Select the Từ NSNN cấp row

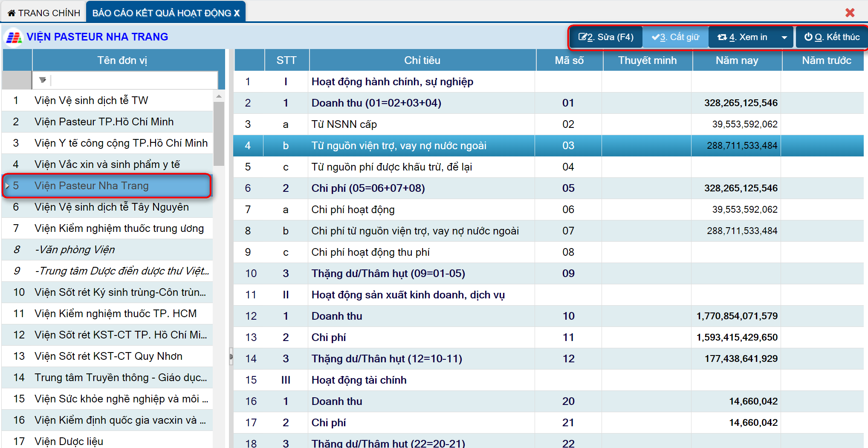click(x=344, y=124)
